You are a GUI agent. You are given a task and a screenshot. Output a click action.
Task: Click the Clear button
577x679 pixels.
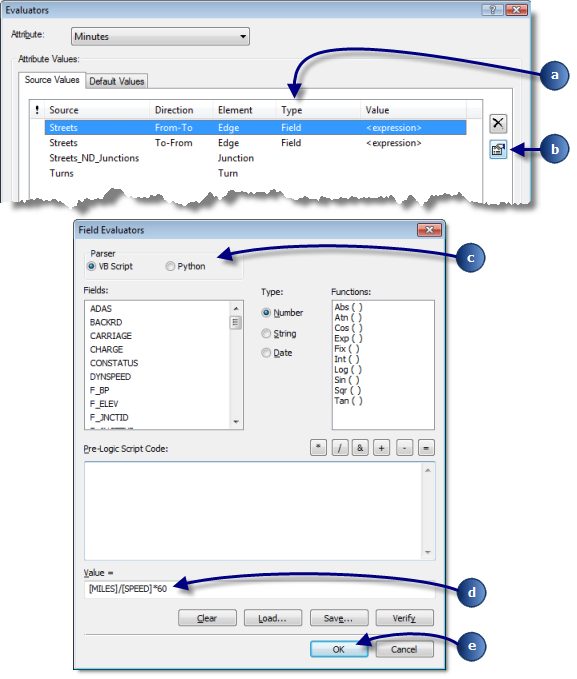click(207, 618)
